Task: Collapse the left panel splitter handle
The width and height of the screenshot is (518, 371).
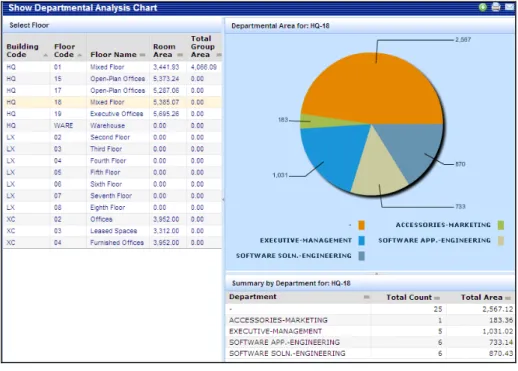Action: pyautogui.click(x=223, y=199)
